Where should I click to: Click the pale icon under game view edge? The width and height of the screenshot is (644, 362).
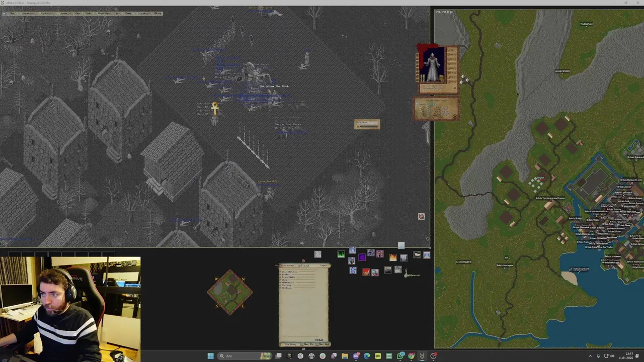point(401,245)
